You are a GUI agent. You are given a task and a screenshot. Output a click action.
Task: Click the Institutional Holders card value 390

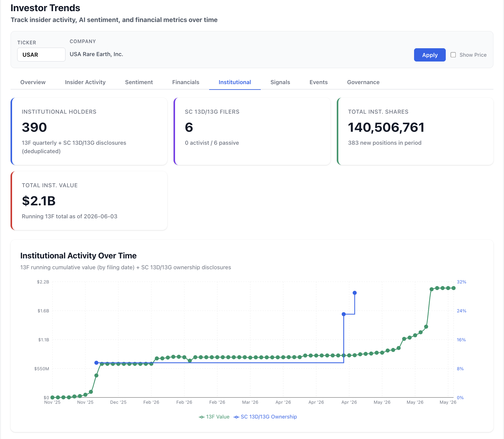(x=34, y=127)
